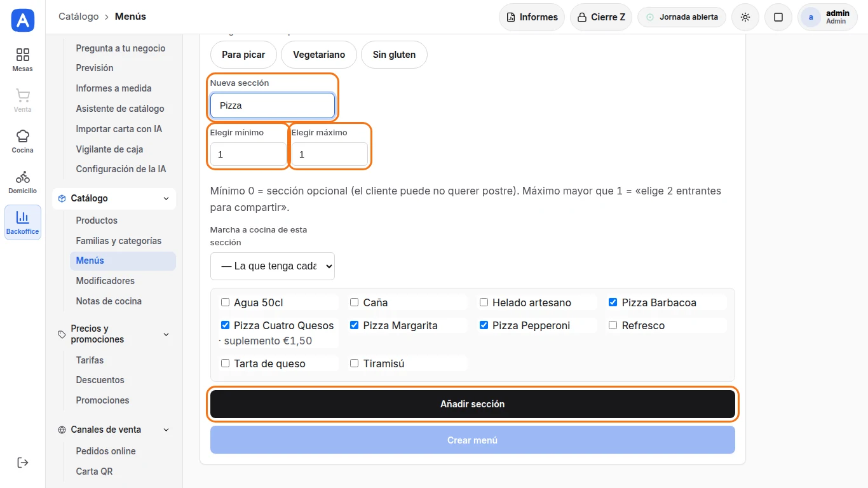The image size is (868, 488).
Task: Click the Añadir sección button
Action: 473,404
